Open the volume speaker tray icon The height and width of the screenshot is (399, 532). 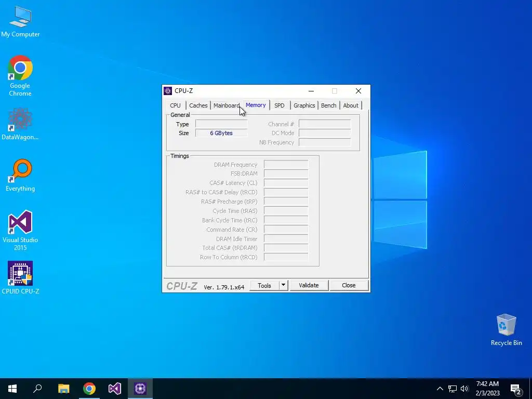click(x=464, y=389)
